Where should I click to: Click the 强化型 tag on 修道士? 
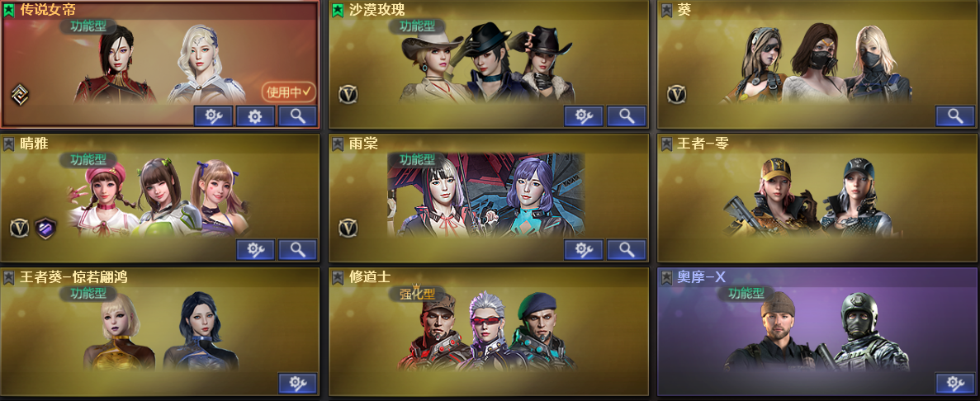coord(417,293)
